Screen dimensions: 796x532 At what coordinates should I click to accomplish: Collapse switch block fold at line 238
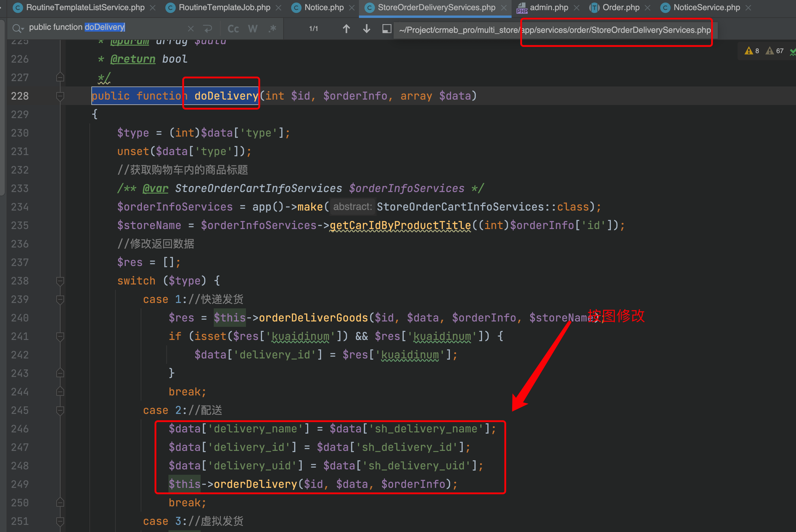60,281
